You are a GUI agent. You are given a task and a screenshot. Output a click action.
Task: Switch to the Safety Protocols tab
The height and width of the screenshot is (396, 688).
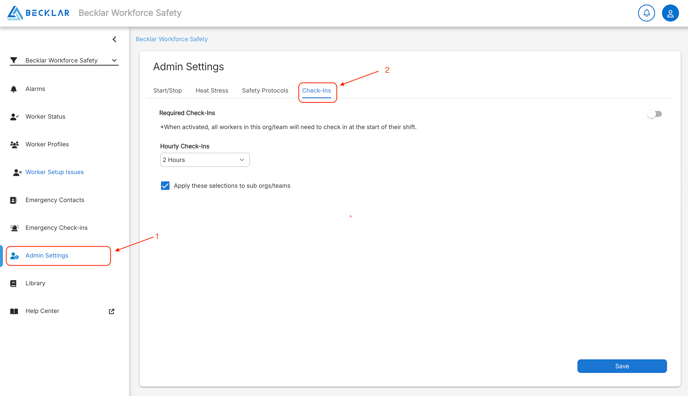(x=265, y=90)
